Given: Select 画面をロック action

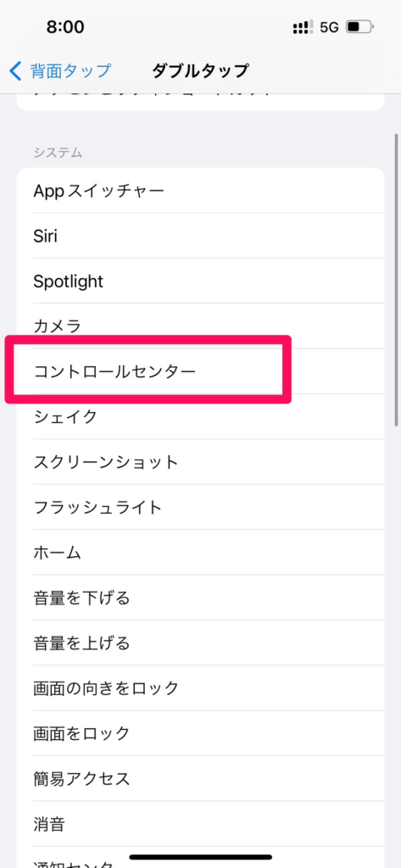Looking at the screenshot, I should click(200, 733).
